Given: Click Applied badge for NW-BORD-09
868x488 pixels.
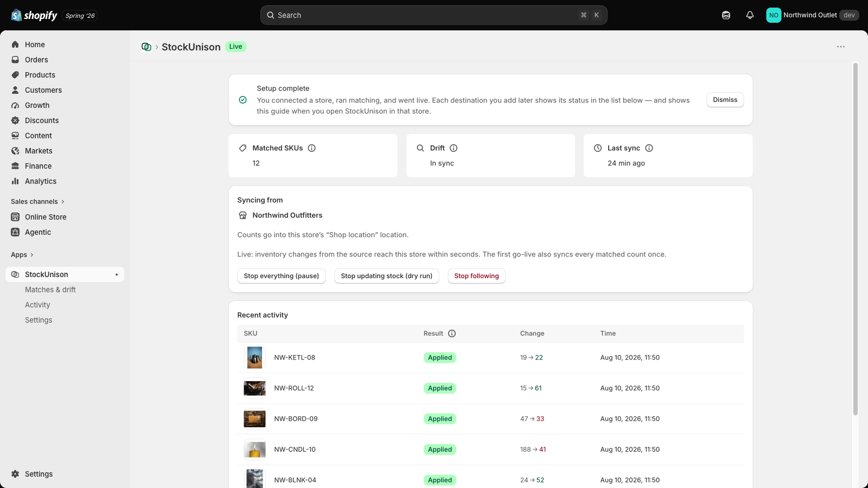Looking at the screenshot, I should point(440,419).
